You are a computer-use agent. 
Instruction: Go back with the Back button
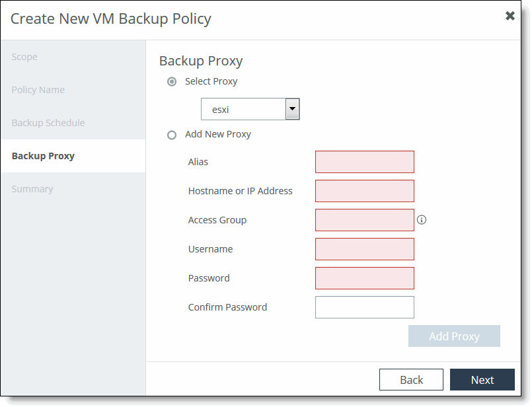(x=411, y=379)
